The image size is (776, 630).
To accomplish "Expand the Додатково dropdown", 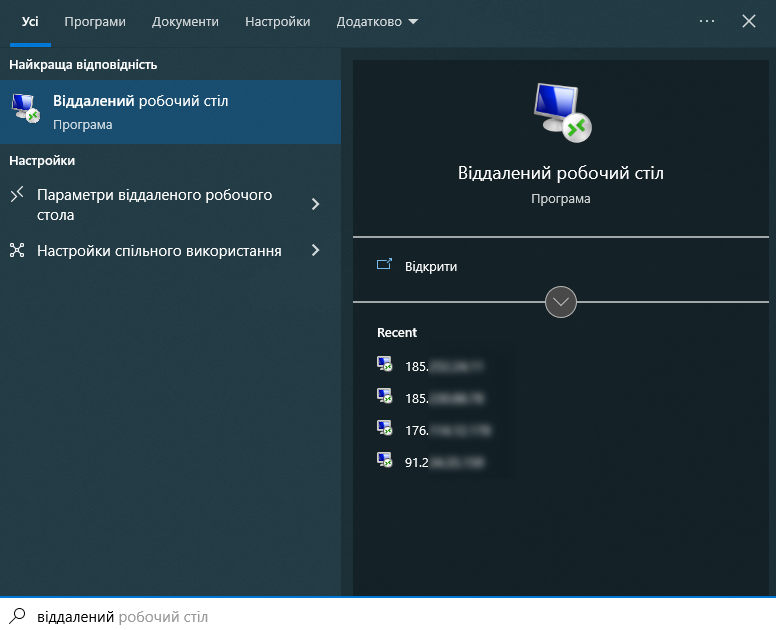I will [x=377, y=22].
